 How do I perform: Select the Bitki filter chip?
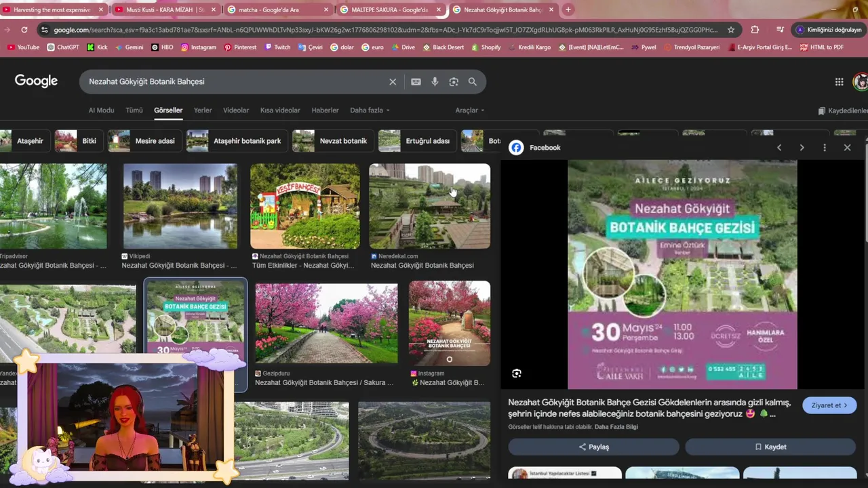(78, 141)
